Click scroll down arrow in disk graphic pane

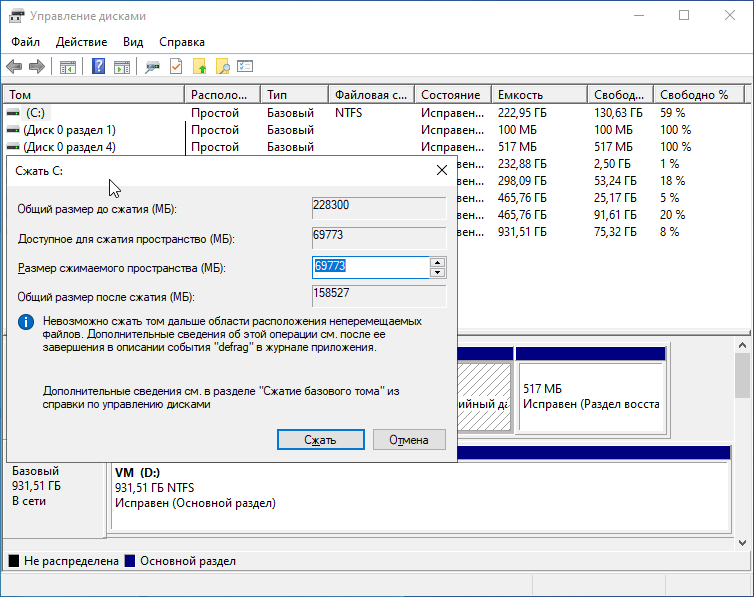click(x=742, y=542)
